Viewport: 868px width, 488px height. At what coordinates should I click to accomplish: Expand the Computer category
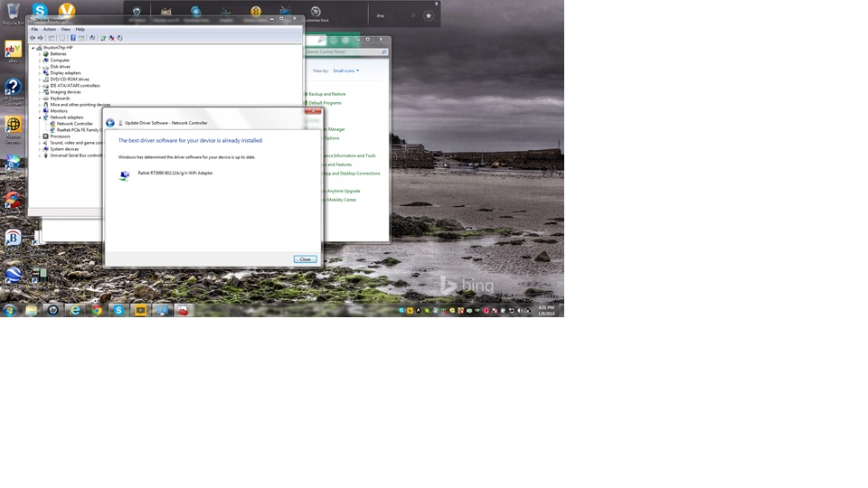tap(39, 61)
